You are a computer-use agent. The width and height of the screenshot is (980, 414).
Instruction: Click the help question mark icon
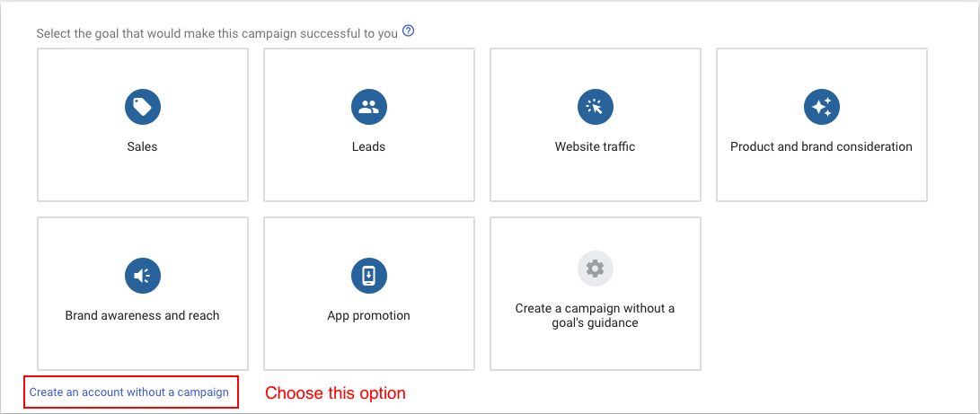[409, 31]
